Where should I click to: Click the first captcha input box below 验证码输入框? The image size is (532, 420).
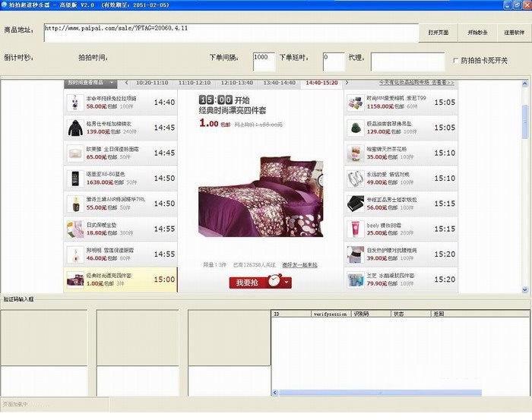pyautogui.click(x=44, y=381)
